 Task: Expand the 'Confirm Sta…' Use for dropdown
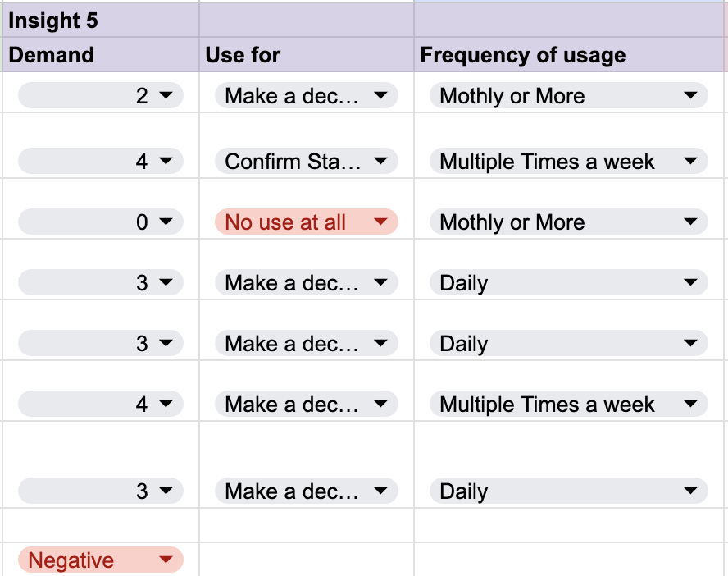coord(307,161)
